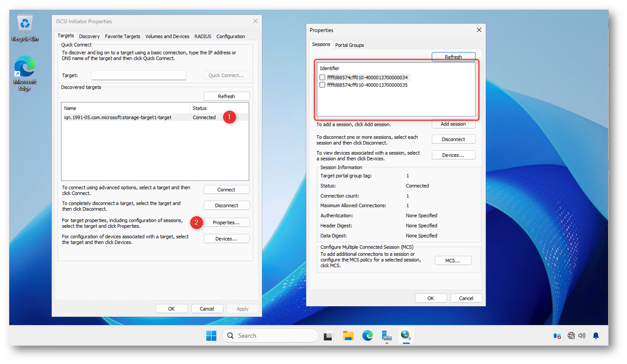The image size is (627, 364).
Task: Select the Discovery tab
Action: pyautogui.click(x=89, y=36)
